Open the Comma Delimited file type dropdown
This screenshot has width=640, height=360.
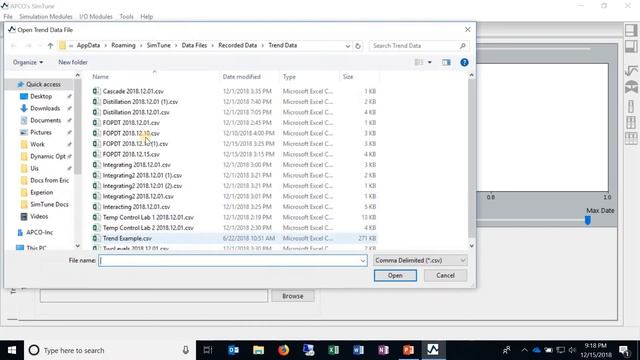coord(420,260)
